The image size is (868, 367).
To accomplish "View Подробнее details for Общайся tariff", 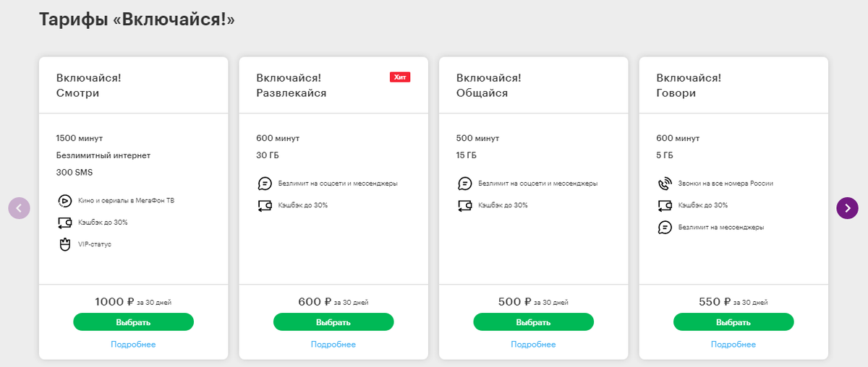I will [534, 345].
